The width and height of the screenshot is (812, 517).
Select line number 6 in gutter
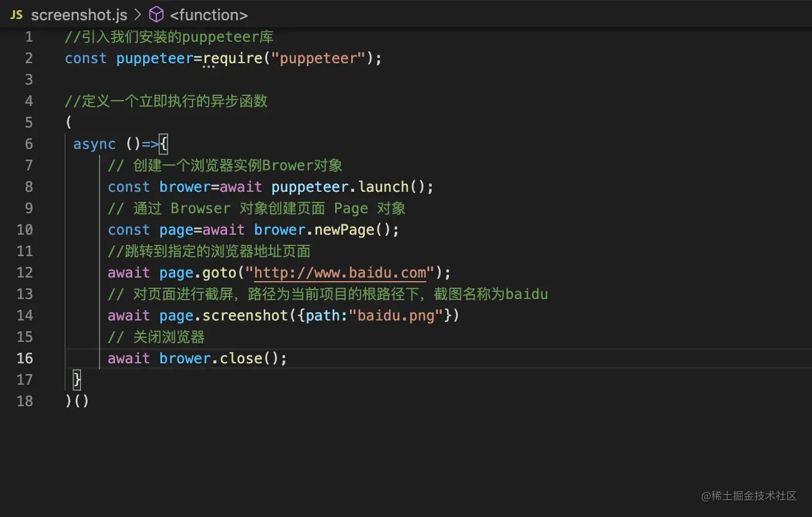pyautogui.click(x=29, y=144)
